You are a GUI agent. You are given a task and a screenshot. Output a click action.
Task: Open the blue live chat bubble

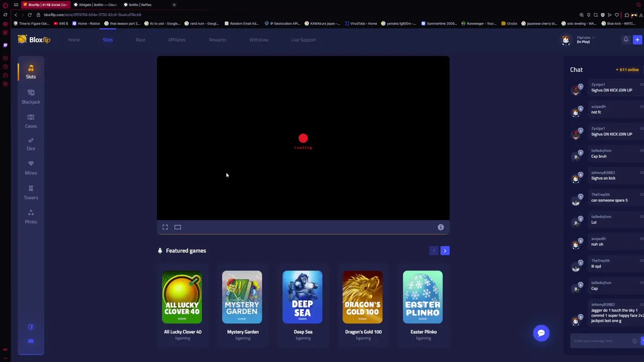(x=541, y=333)
